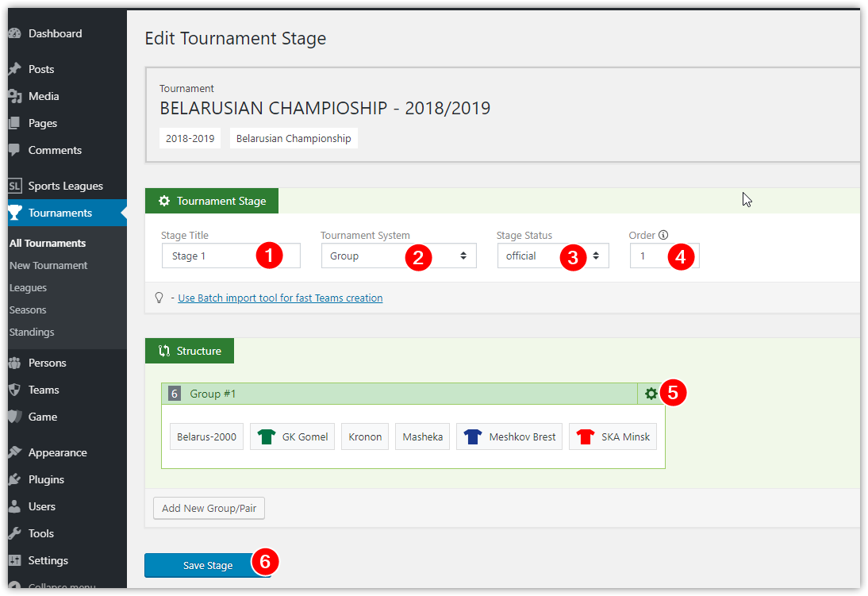868x596 pixels.
Task: Open the Tournament System dropdown
Action: click(398, 256)
